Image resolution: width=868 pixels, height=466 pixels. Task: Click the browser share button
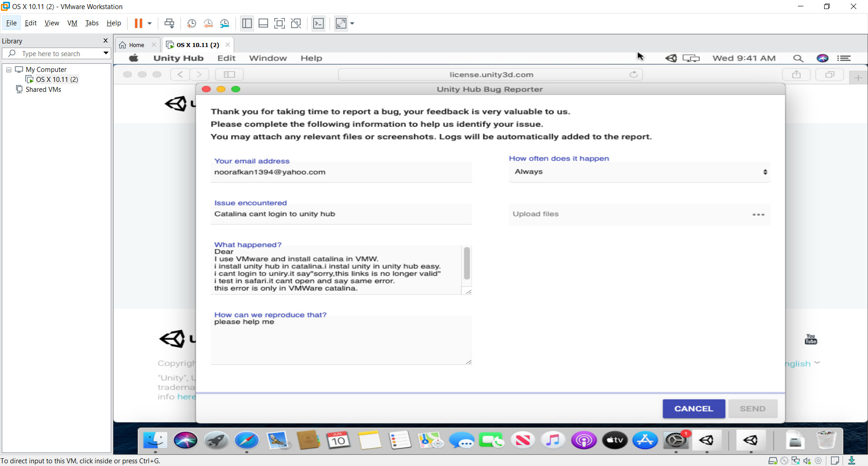coord(797,75)
